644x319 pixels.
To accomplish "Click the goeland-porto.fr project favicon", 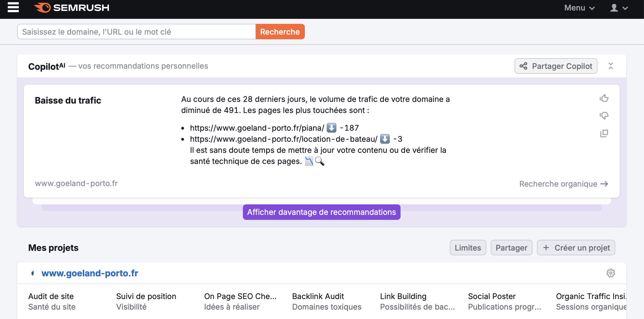I will click(x=33, y=273).
